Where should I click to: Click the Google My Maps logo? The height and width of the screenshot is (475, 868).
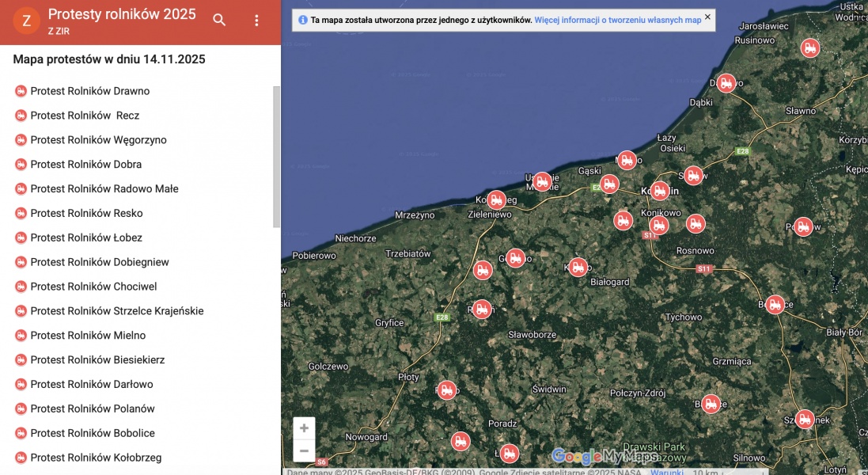[605, 457]
